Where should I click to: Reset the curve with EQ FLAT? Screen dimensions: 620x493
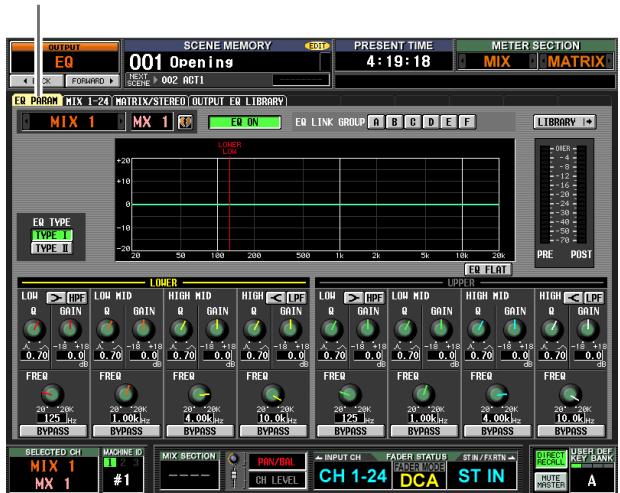[488, 270]
